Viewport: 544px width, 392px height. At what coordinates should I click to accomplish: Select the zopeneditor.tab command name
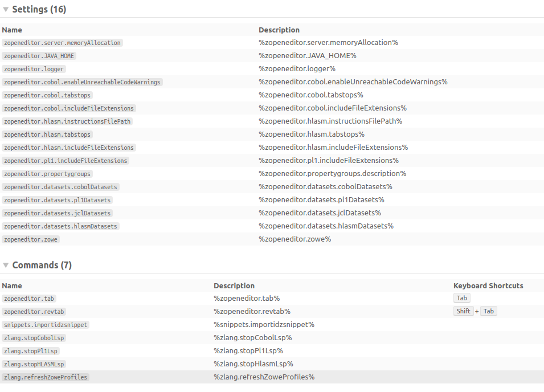(28, 298)
